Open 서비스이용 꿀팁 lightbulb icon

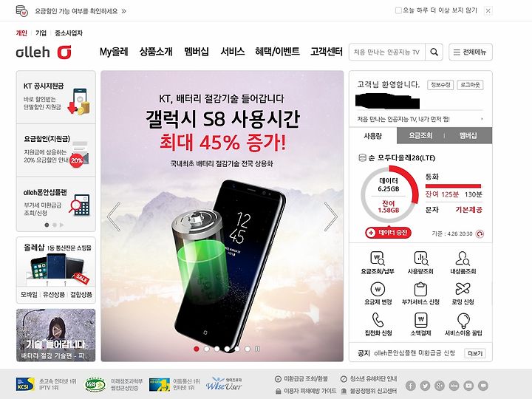pyautogui.click(x=463, y=320)
